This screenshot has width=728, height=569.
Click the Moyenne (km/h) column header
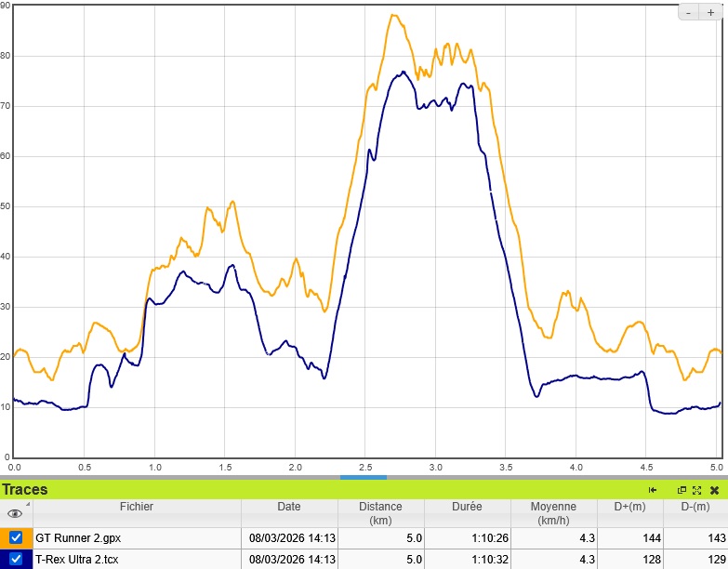(553, 512)
